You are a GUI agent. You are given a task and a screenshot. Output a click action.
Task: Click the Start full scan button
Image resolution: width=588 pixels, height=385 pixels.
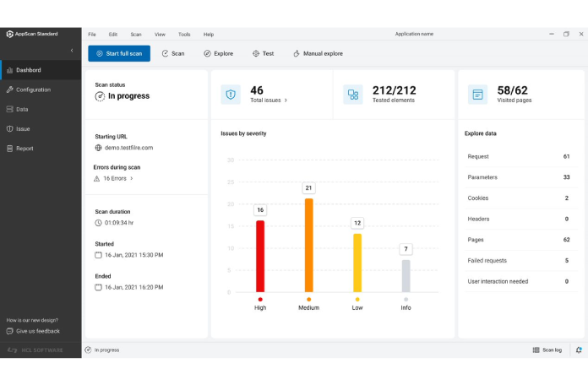pyautogui.click(x=119, y=53)
